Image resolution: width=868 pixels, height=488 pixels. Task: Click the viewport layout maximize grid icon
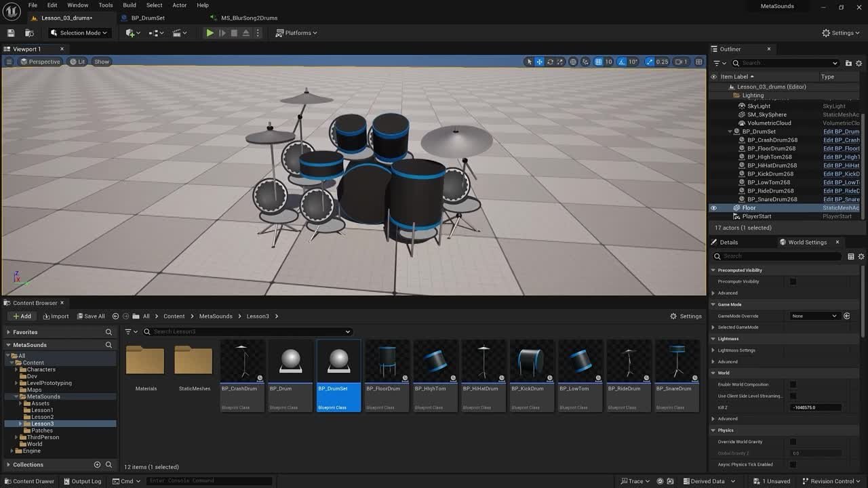pyautogui.click(x=698, y=62)
